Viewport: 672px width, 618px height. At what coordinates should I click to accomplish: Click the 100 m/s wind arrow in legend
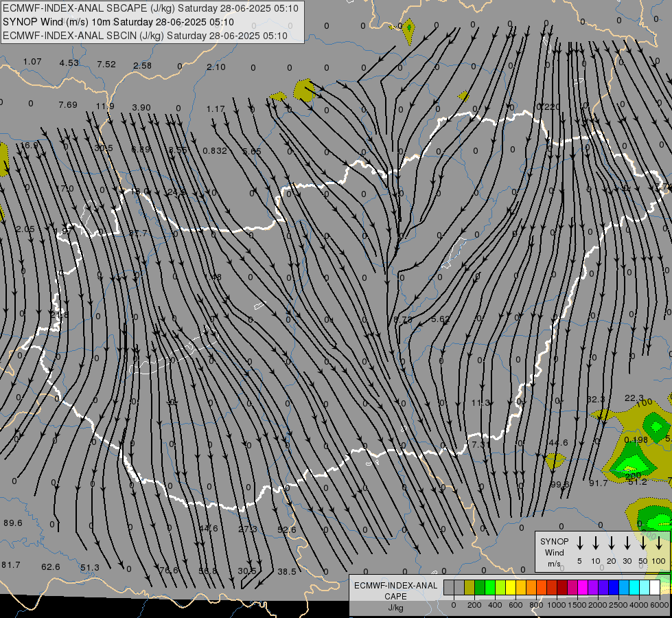659,543
